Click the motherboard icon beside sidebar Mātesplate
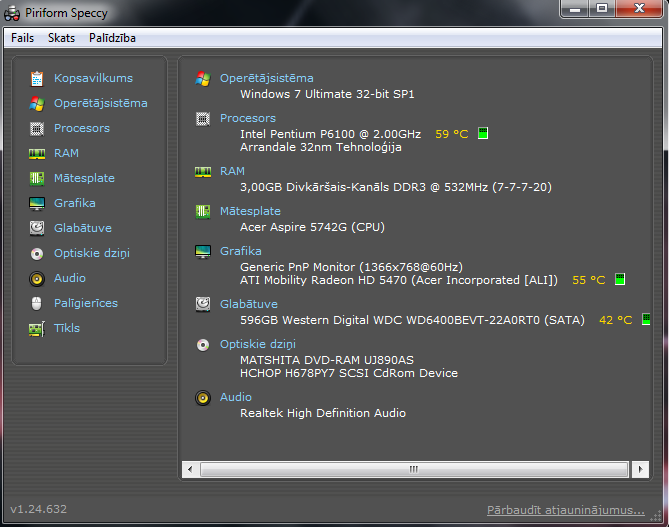Image resolution: width=669 pixels, height=527 pixels. click(37, 178)
